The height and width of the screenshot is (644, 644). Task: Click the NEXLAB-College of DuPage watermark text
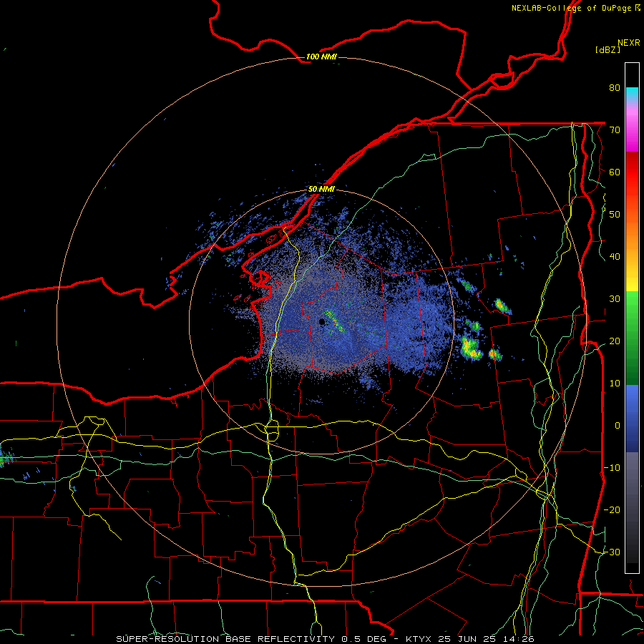(x=575, y=8)
